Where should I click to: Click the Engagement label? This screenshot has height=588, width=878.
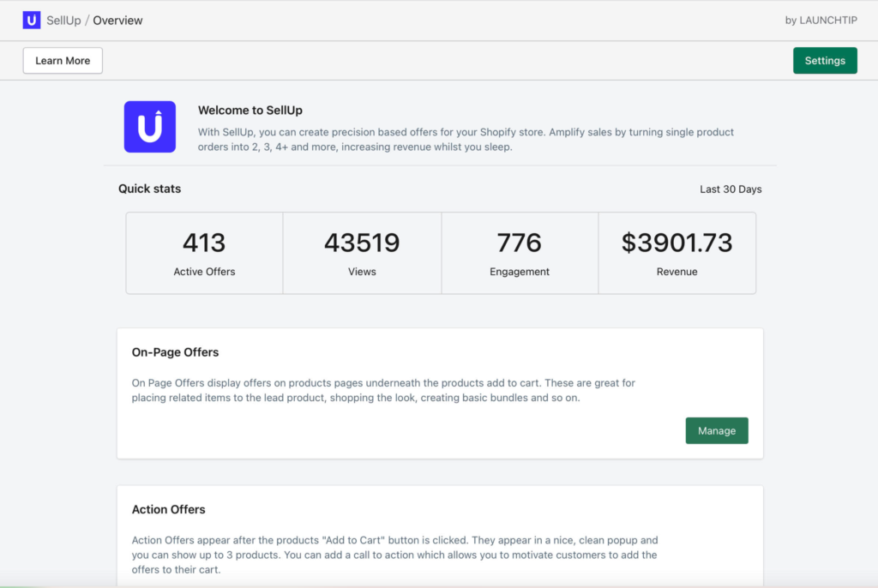(520, 272)
